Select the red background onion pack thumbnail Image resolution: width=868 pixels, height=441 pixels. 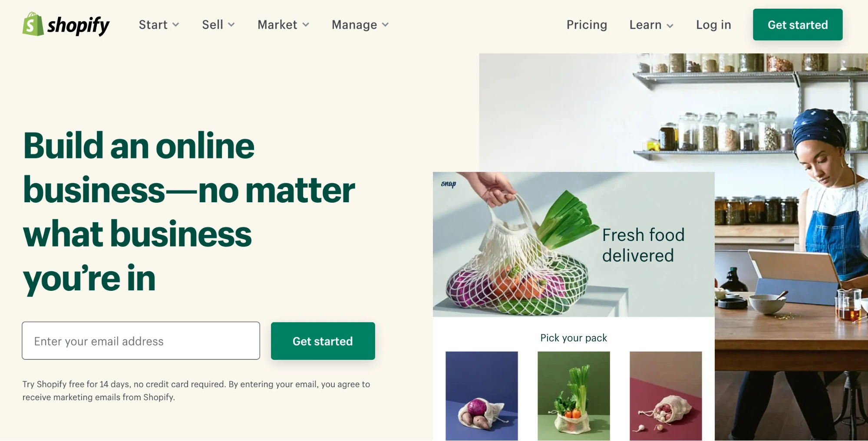(x=666, y=396)
